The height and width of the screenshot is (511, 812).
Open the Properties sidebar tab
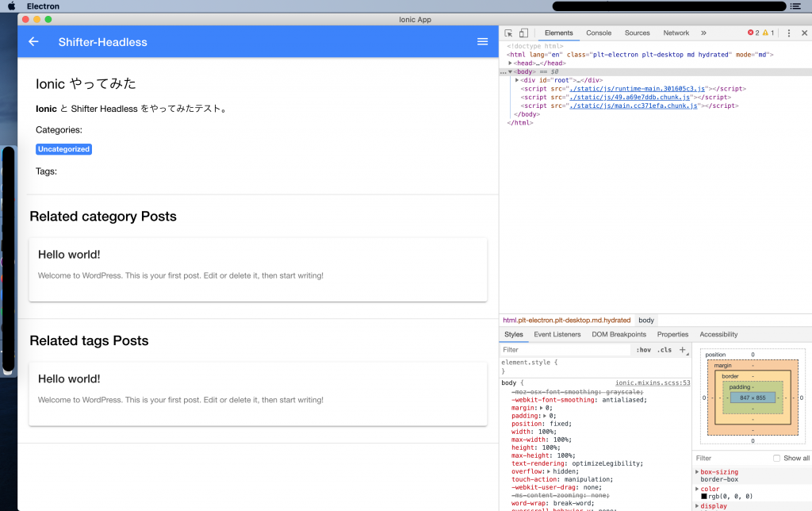[x=672, y=335]
